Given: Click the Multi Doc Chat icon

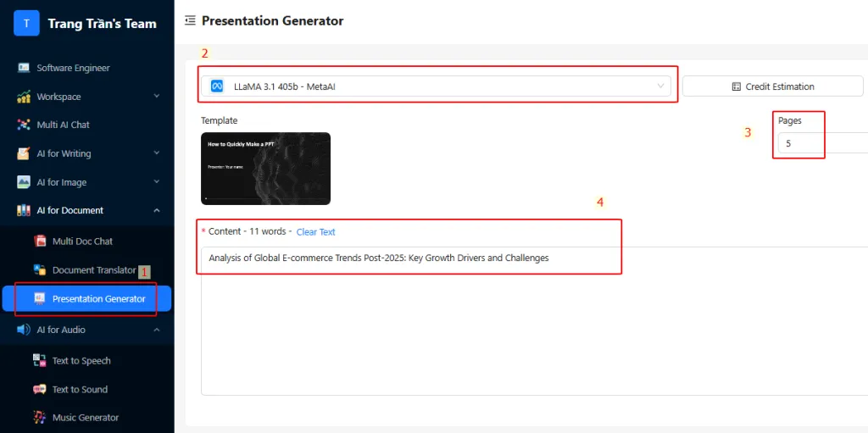Looking at the screenshot, I should pos(39,241).
